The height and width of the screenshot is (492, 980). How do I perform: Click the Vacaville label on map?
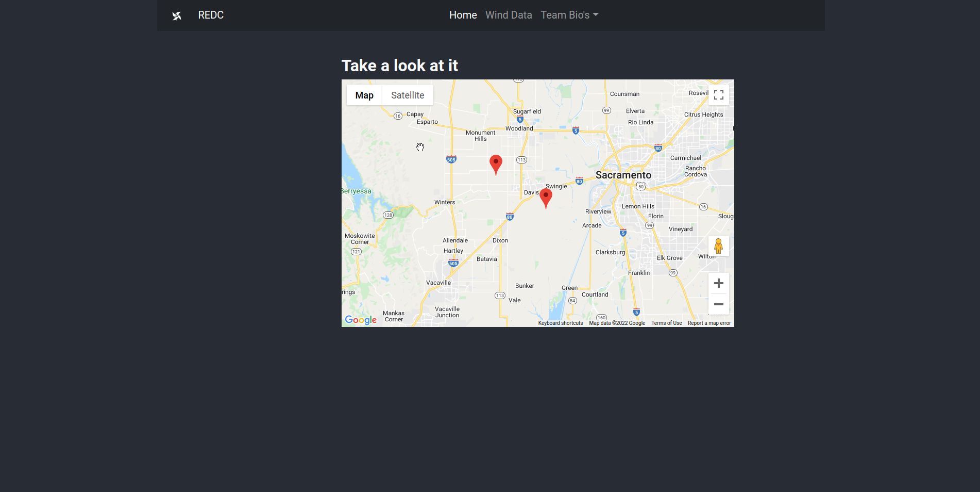[x=438, y=283]
